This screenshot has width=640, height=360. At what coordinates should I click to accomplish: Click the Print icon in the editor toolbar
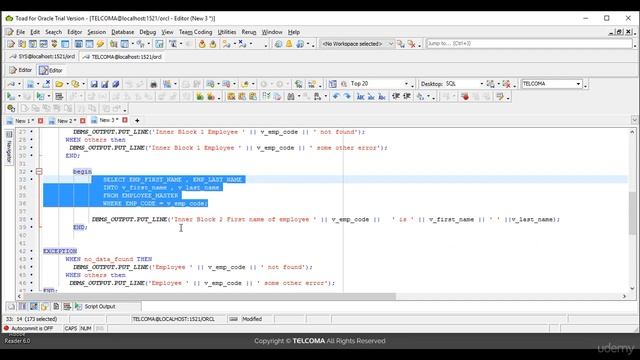153,84
